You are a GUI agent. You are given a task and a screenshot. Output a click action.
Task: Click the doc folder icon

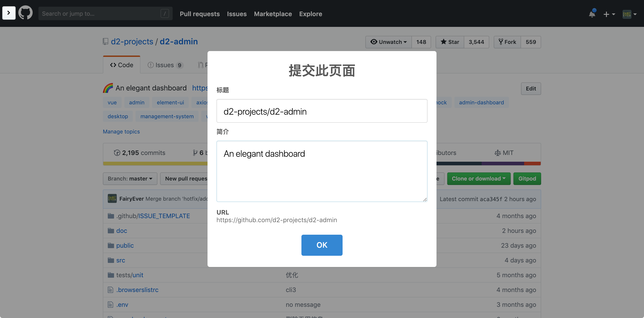coord(111,231)
